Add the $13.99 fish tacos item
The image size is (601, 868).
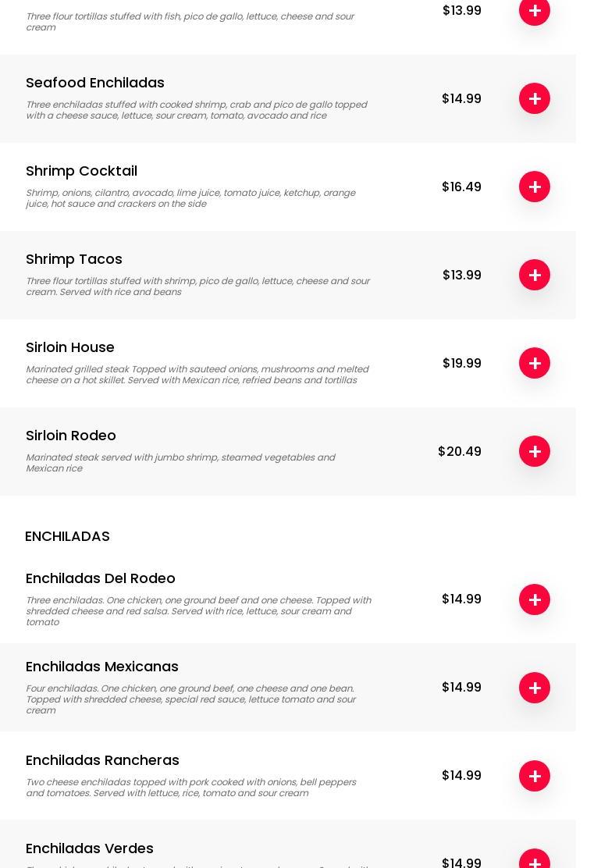[535, 11]
